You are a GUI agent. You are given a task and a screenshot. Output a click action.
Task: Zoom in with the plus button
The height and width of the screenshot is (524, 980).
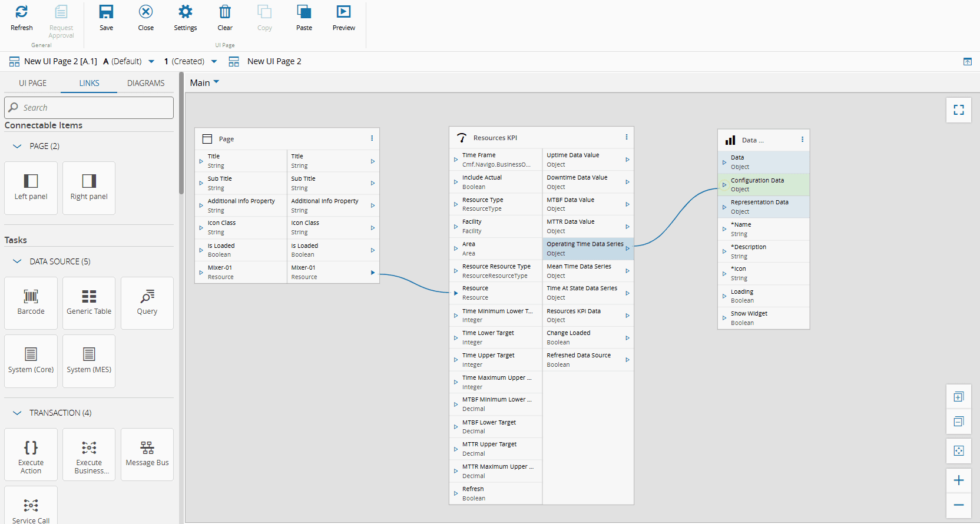tap(958, 480)
